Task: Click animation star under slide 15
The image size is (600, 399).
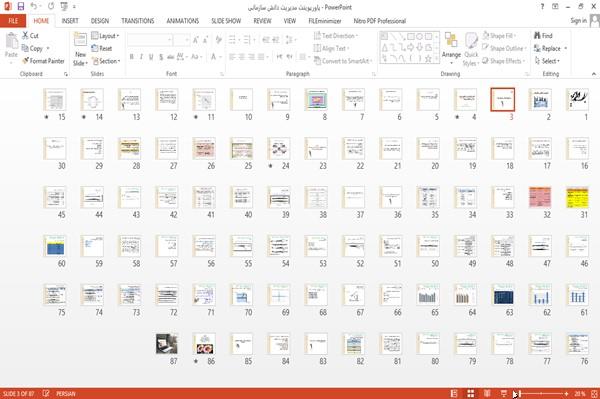Action: pyautogui.click(x=47, y=117)
